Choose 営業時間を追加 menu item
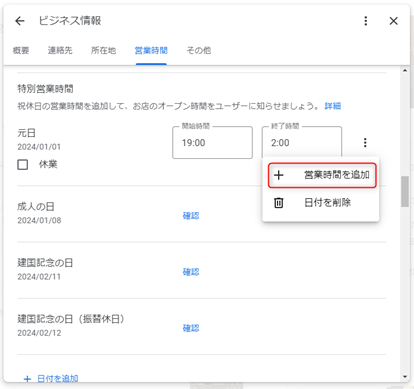This screenshot has height=389, width=414. (x=322, y=175)
